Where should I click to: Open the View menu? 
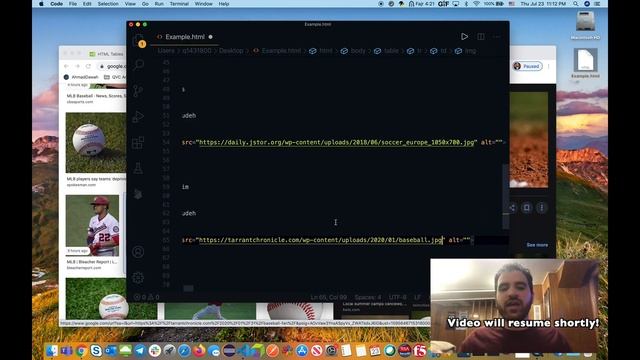tap(130, 4)
